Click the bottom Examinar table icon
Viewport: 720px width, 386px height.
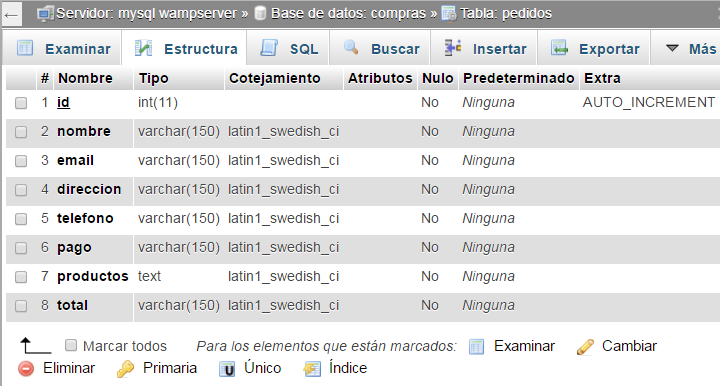point(476,347)
